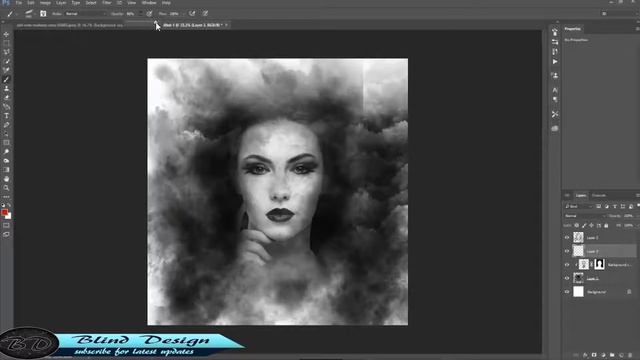640x360 pixels.
Task: Open the layer blend mode dropdown
Action: [x=584, y=216]
